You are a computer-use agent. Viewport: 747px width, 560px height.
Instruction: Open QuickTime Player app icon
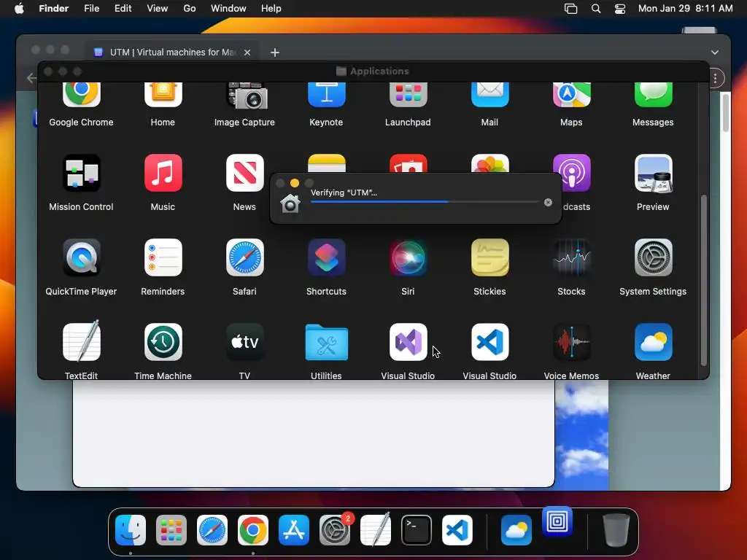click(x=82, y=257)
